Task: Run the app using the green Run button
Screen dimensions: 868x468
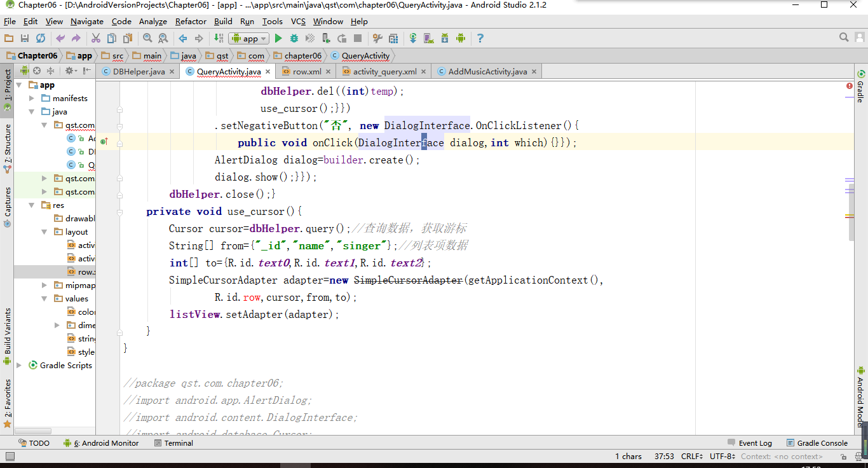Action: [x=278, y=38]
